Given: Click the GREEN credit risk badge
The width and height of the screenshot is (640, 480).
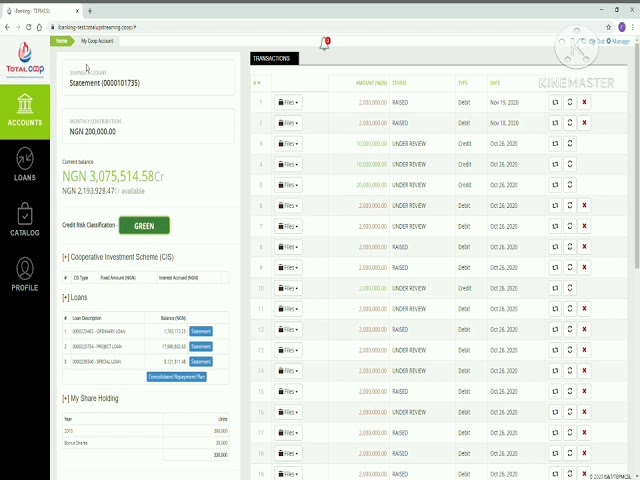Looking at the screenshot, I should 144,226.
